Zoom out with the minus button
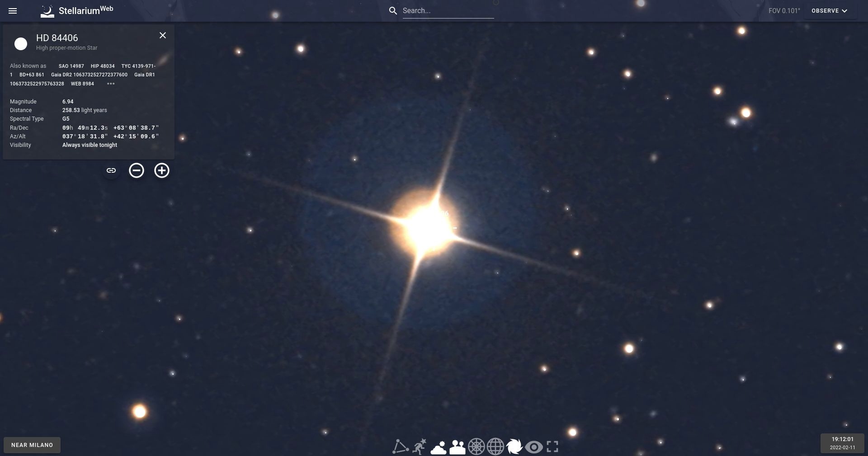This screenshot has height=456, width=868. coord(137,170)
